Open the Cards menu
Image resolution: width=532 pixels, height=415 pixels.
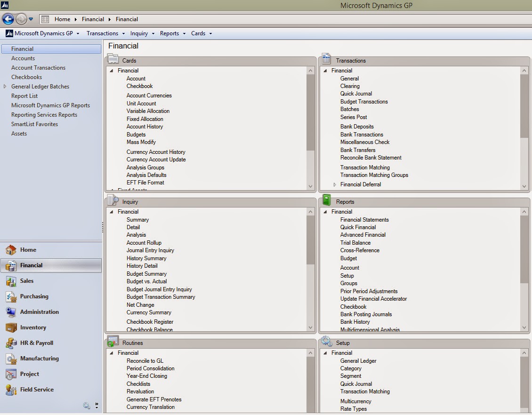point(201,33)
